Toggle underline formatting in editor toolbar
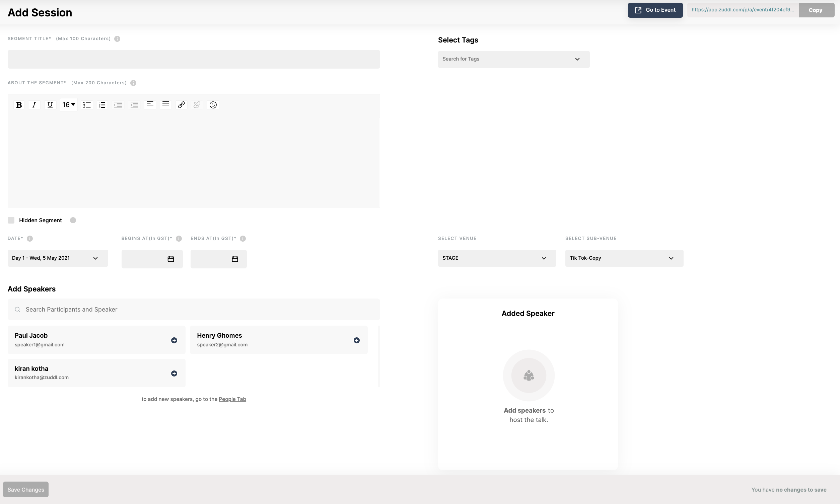The image size is (840, 504). pyautogui.click(x=50, y=105)
